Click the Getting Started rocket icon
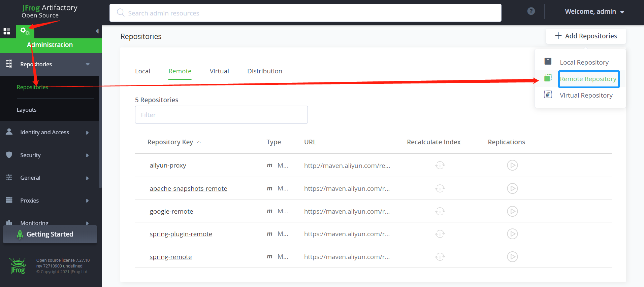This screenshot has height=287, width=644. pyautogui.click(x=20, y=235)
